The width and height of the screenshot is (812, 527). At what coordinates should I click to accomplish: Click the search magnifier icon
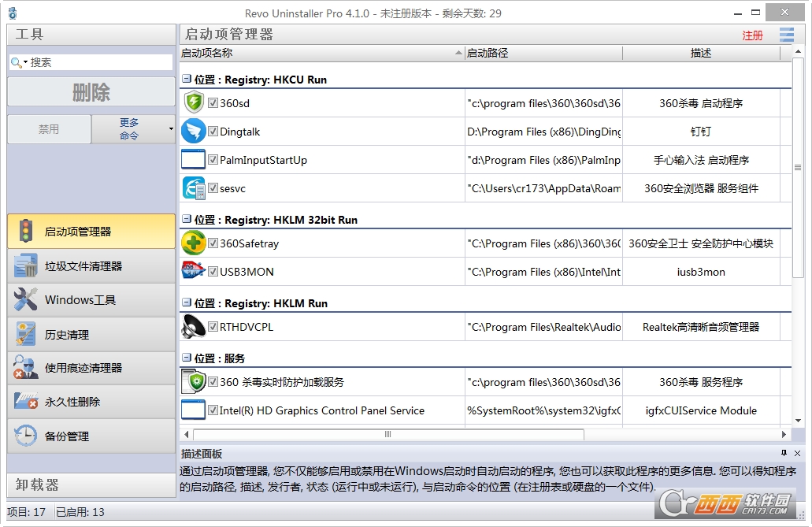16,62
